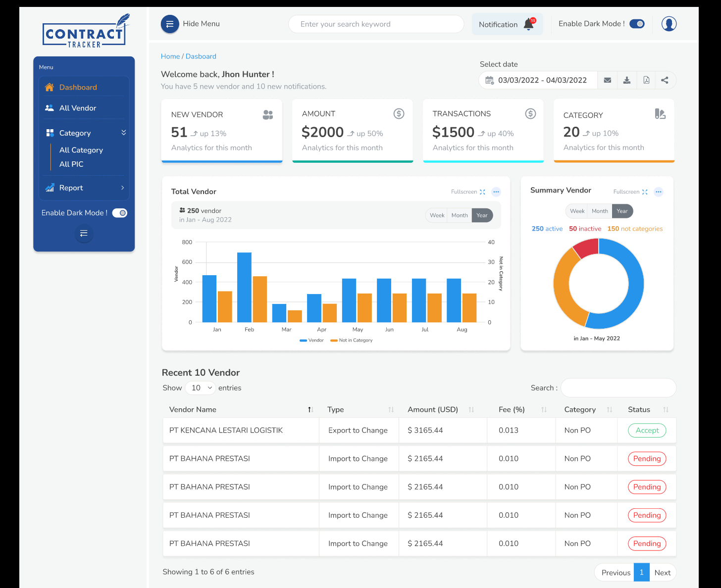
Task: Toggle sidebar Enable Dark Mode switch
Action: click(x=119, y=213)
